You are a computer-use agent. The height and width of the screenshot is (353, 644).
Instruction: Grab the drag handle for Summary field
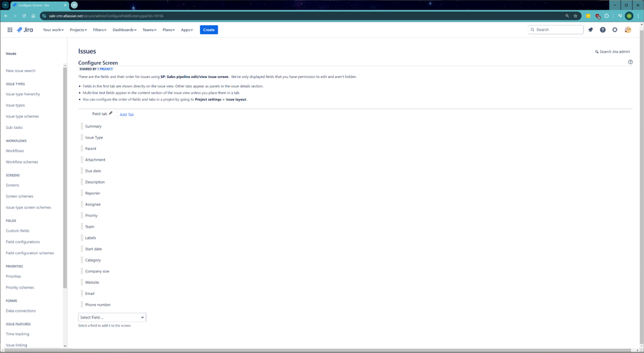[82, 126]
